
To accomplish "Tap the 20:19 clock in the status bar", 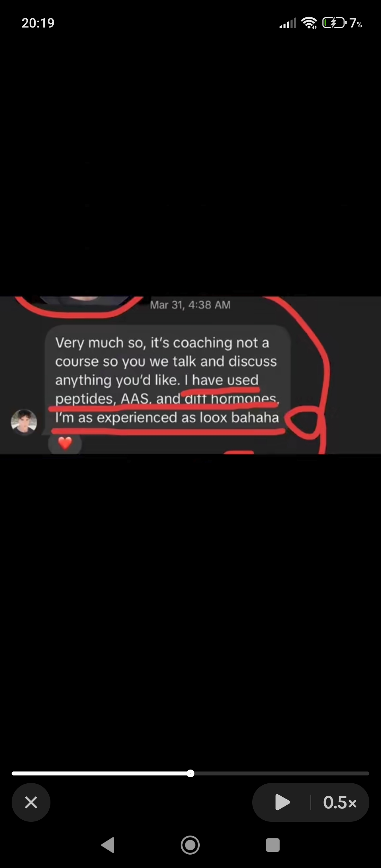I will click(38, 23).
